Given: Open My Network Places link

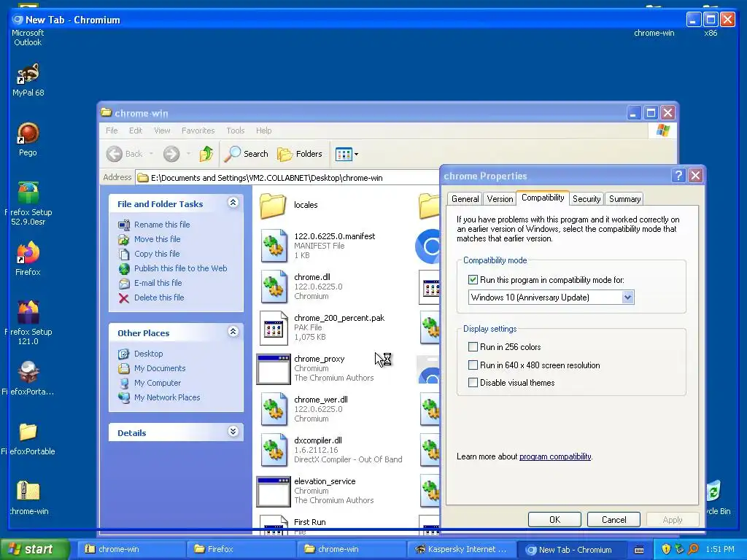Looking at the screenshot, I should point(167,397).
